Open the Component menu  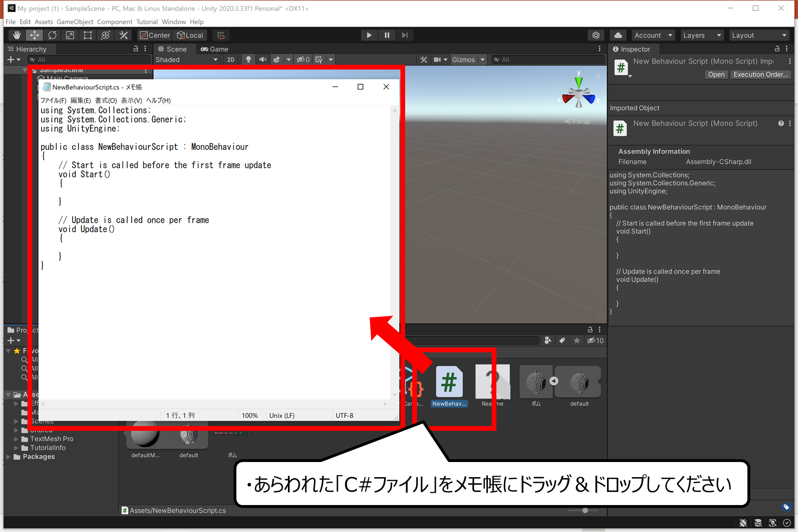tap(115, 22)
